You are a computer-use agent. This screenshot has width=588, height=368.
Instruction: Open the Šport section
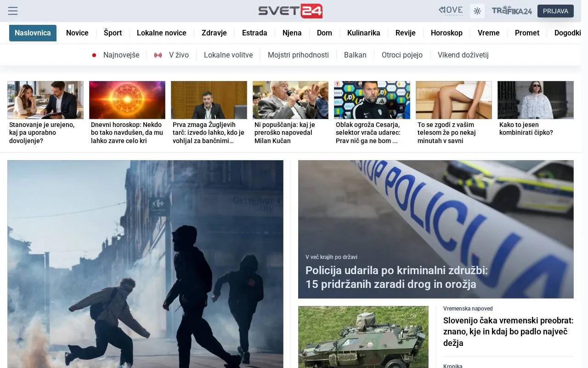(113, 33)
